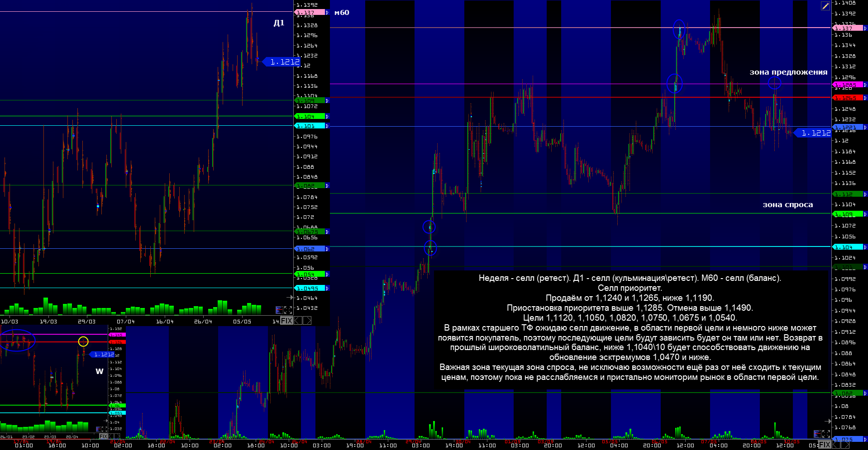868x450 pixels.
Task: Expand the W chart to full view
Action: click(105, 429)
